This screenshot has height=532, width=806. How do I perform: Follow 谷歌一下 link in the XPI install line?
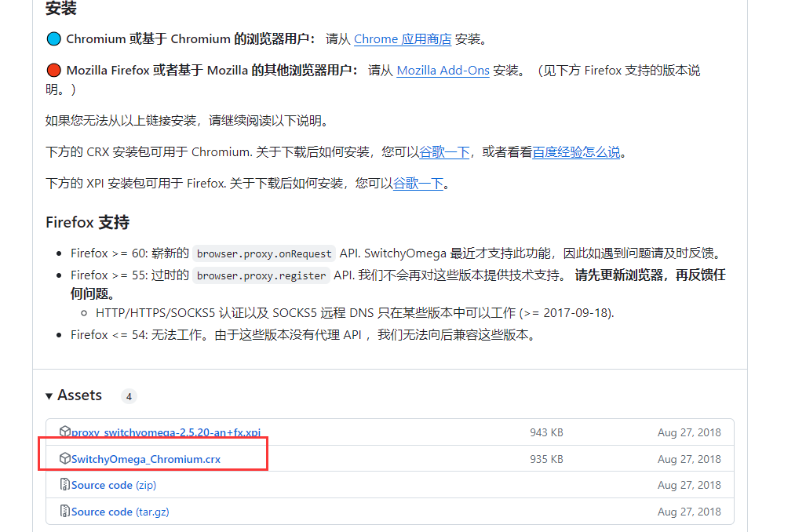pos(418,184)
